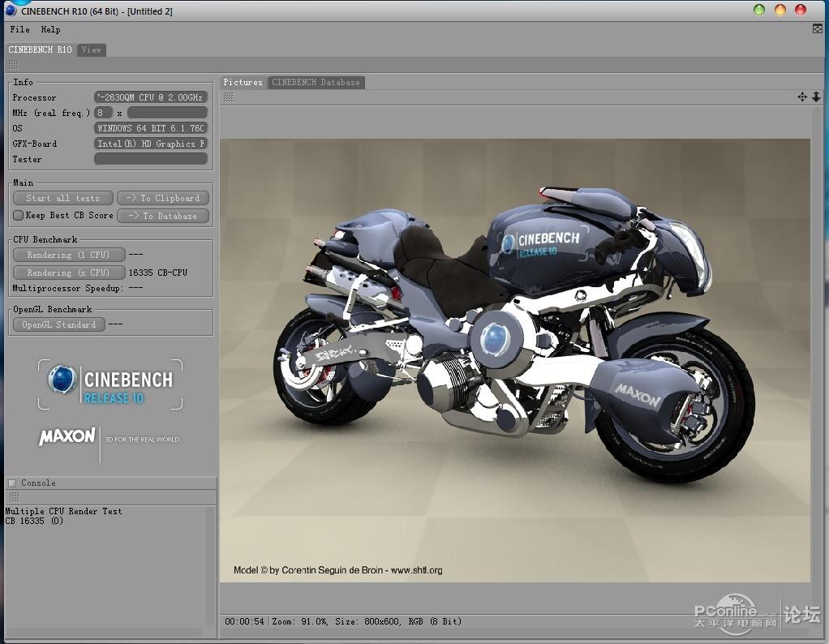Click 'Multiple CPU Render Test' console line
Viewport: 829px width, 644px height.
point(63,511)
